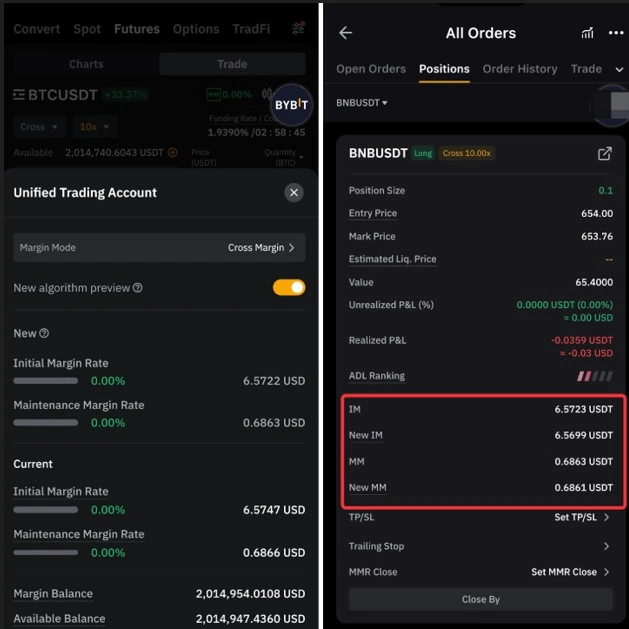
Task: Open the TradFi tab
Action: tap(251, 29)
